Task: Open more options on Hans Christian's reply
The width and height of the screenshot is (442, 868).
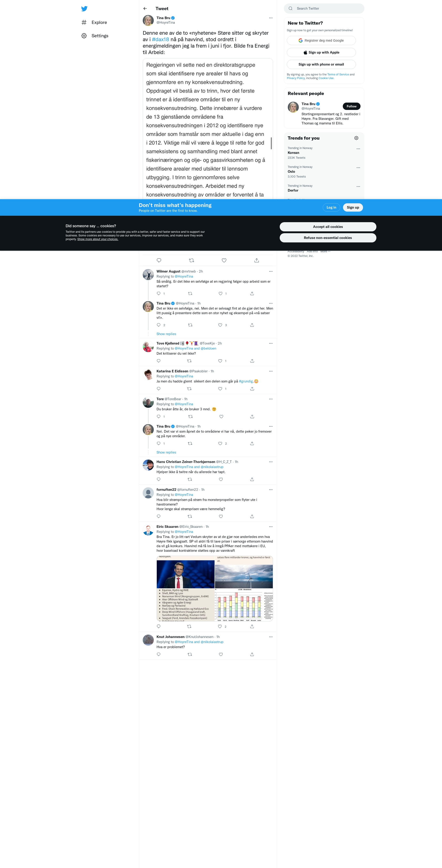Action: (271, 462)
